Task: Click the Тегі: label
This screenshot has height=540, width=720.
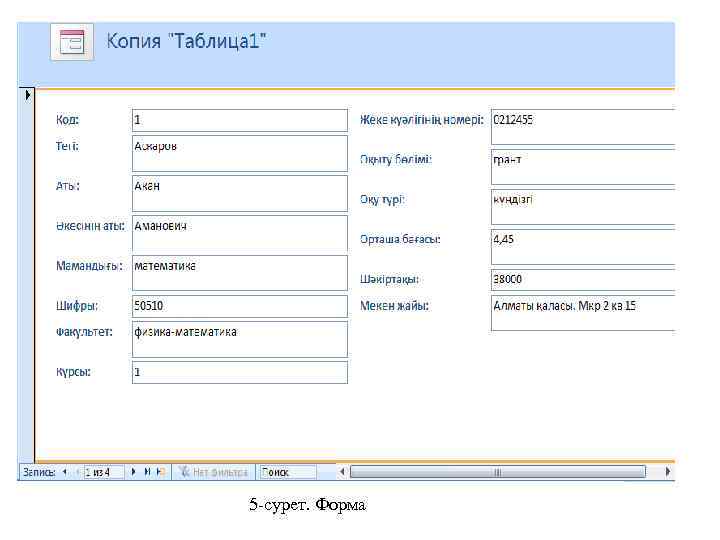Action: (x=68, y=146)
